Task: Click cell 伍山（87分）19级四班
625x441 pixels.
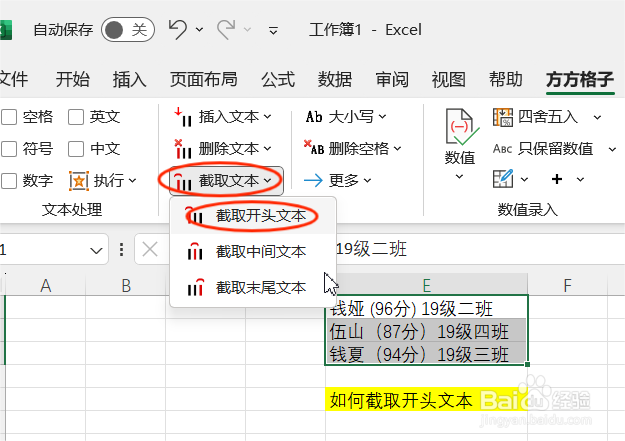Action: [x=426, y=331]
